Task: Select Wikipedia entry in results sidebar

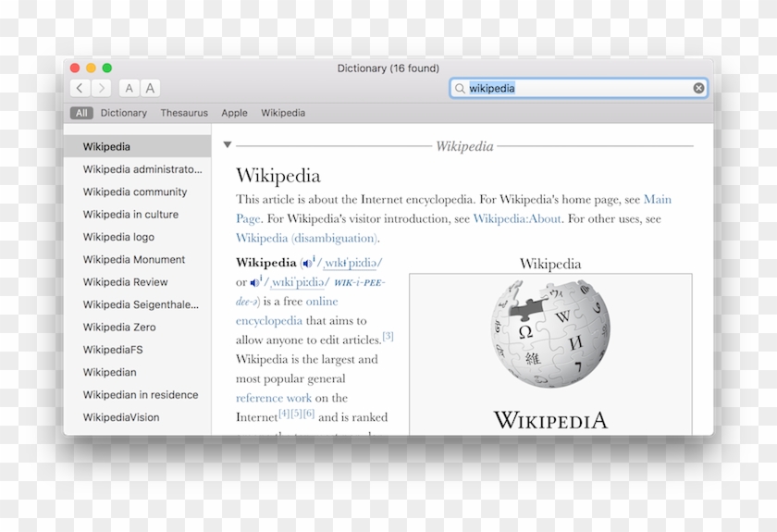Action: point(137,147)
